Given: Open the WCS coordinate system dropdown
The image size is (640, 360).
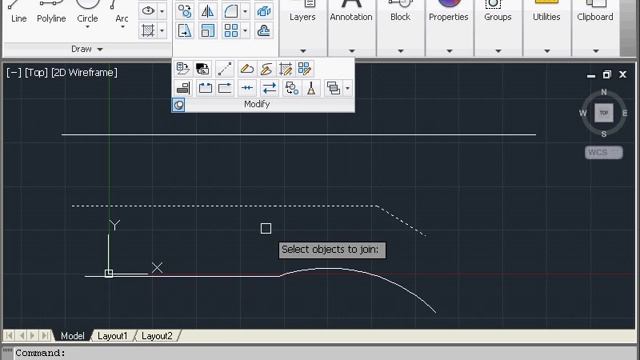Looking at the screenshot, I should (x=604, y=153).
